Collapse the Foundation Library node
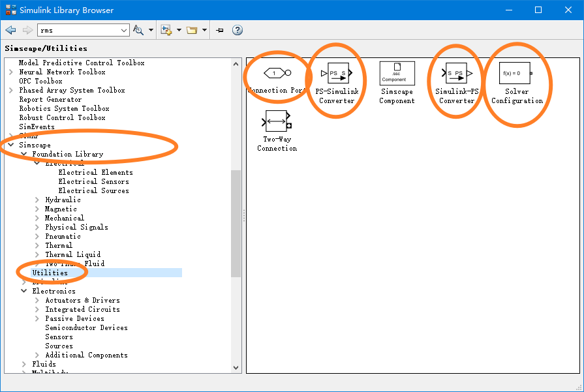This screenshot has height=392, width=584. (x=24, y=154)
